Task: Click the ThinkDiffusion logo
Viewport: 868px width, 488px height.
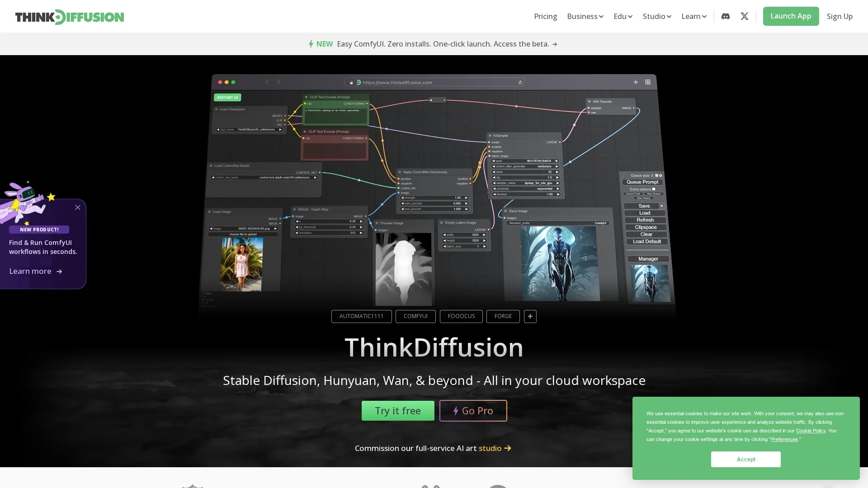Action: point(70,17)
